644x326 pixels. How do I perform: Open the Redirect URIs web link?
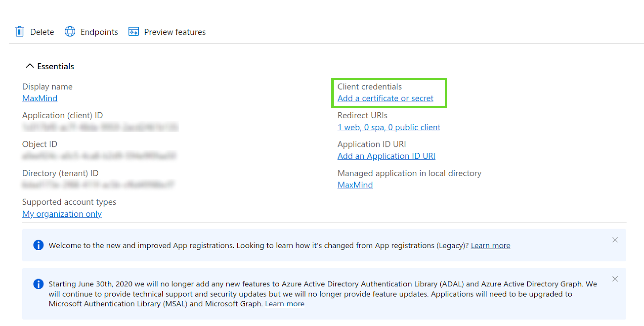point(389,127)
